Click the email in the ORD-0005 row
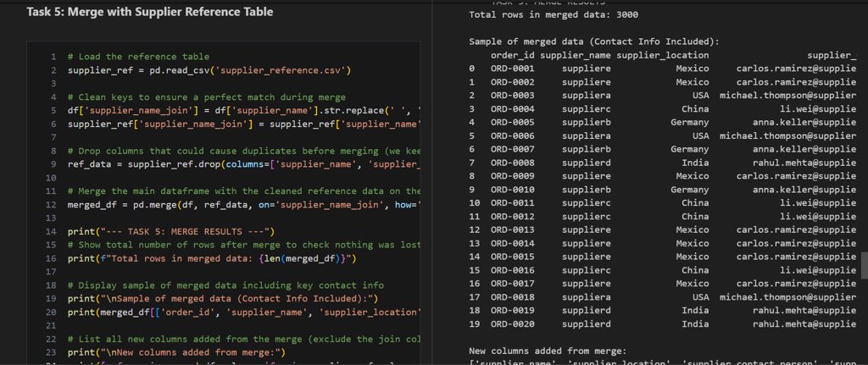 (x=804, y=122)
